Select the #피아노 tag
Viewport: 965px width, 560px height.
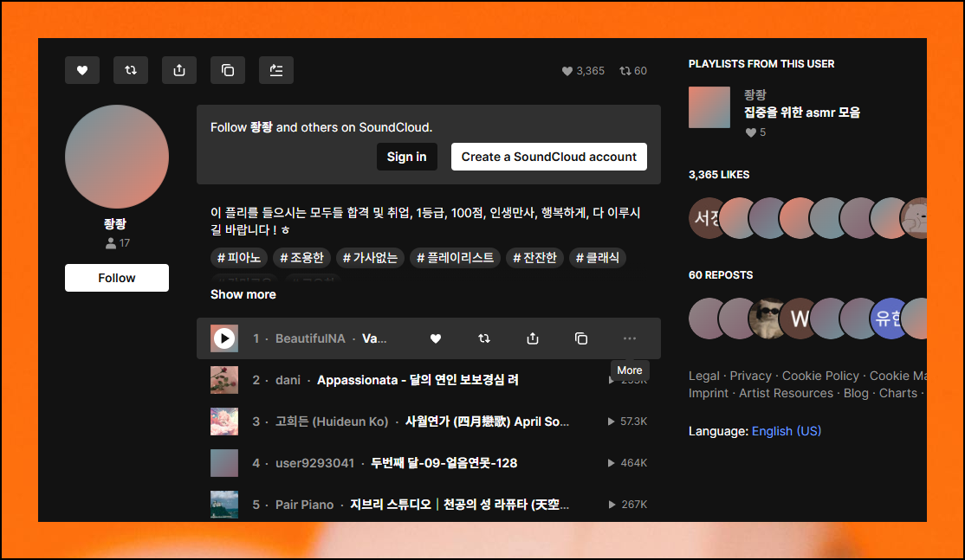click(239, 258)
